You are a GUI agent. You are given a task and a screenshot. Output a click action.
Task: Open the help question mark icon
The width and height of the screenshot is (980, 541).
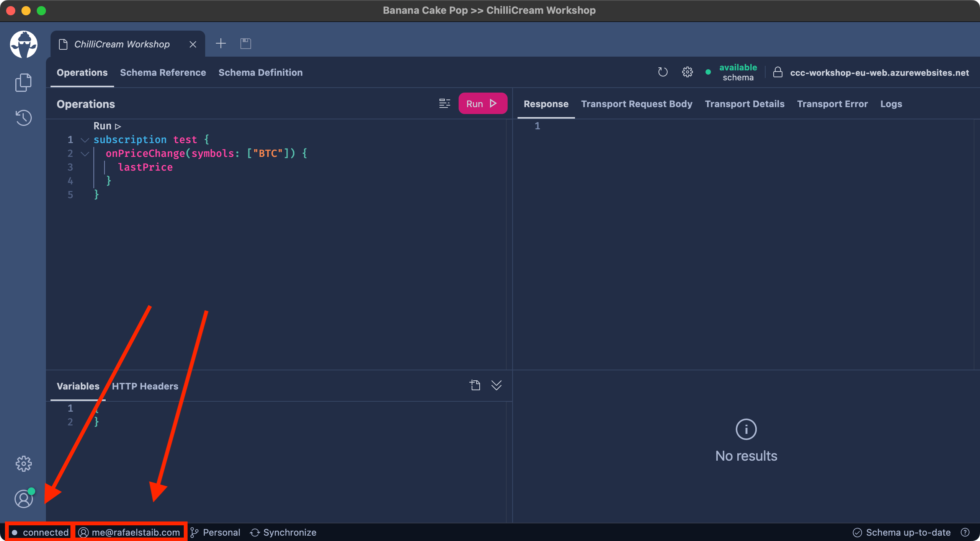tap(965, 532)
